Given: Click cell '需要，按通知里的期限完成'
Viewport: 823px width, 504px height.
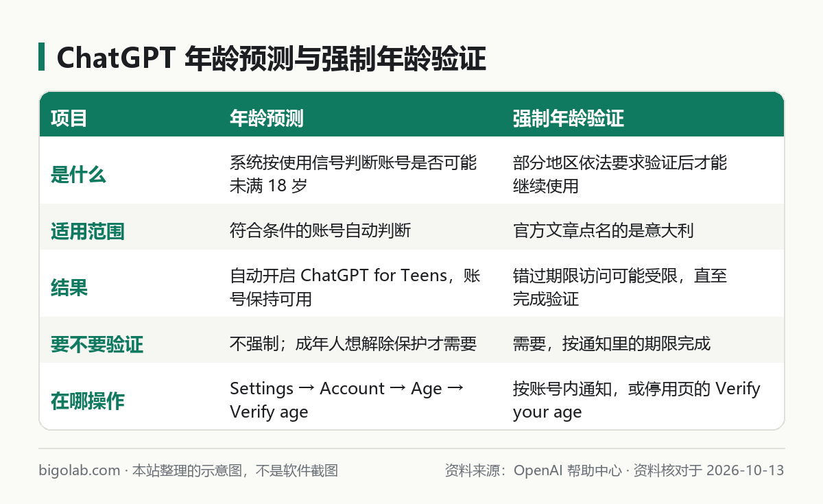Looking at the screenshot, I should tap(612, 344).
